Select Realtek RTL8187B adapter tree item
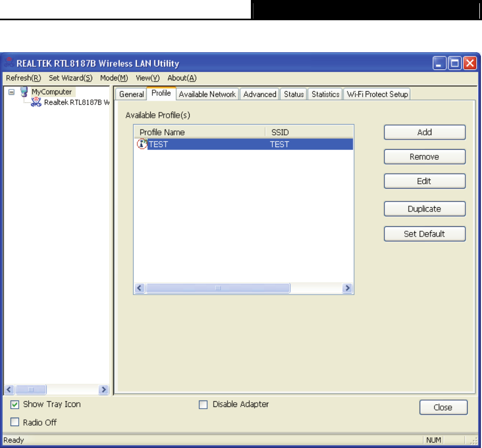This screenshot has width=482, height=448. [77, 102]
